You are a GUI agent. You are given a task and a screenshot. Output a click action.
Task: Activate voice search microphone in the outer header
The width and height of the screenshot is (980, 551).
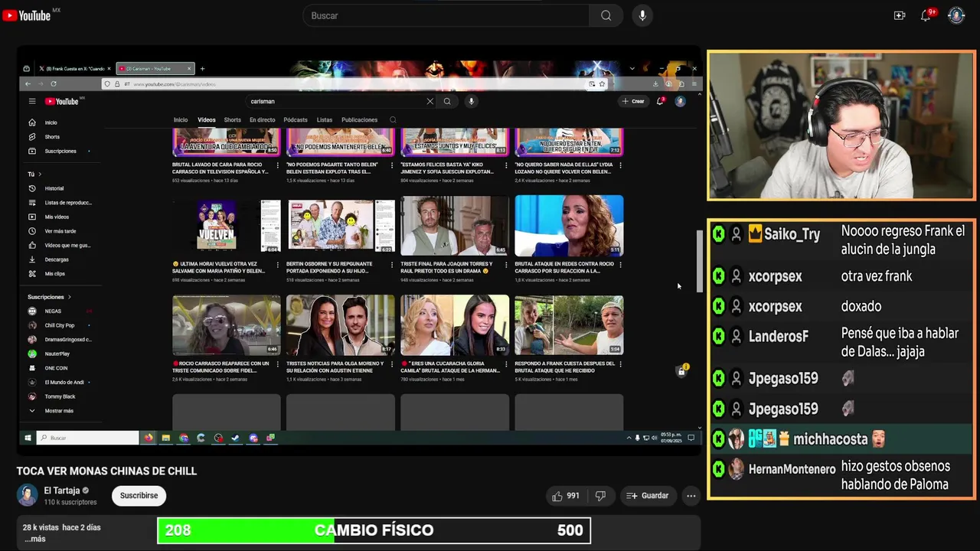point(642,15)
